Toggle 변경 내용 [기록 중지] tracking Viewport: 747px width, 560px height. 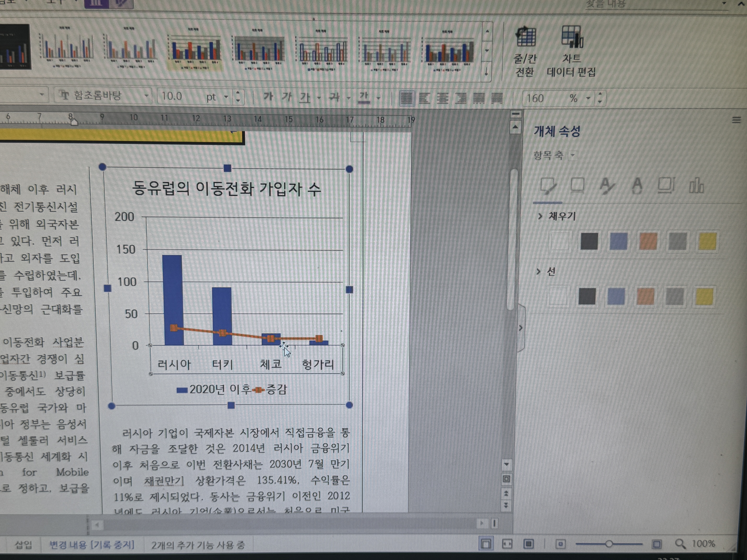pos(92,544)
